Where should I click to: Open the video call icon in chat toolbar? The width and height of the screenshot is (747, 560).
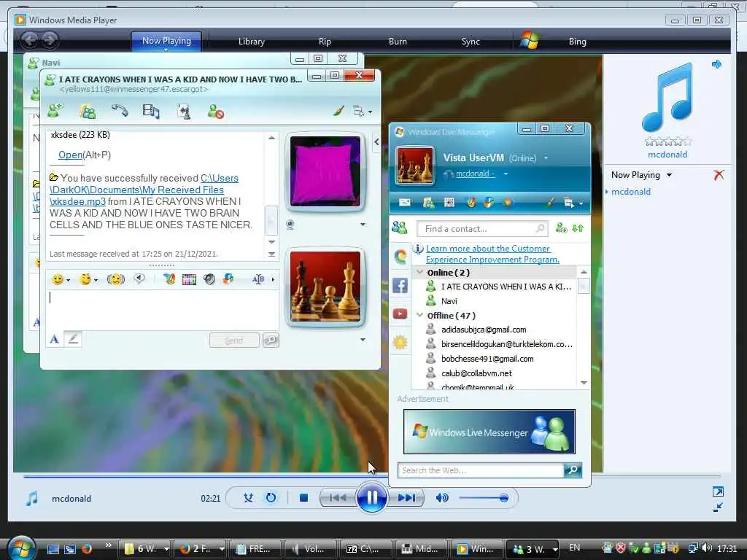(x=151, y=112)
